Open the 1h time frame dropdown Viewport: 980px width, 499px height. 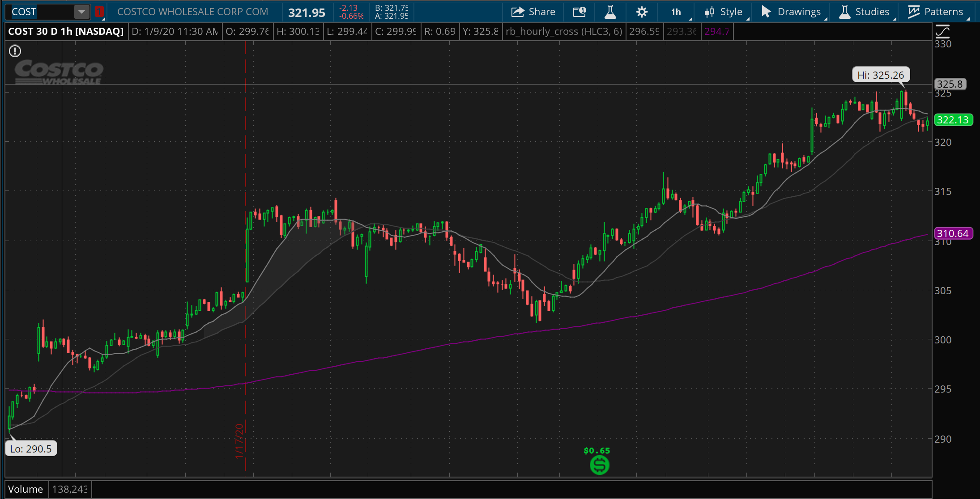coord(676,12)
